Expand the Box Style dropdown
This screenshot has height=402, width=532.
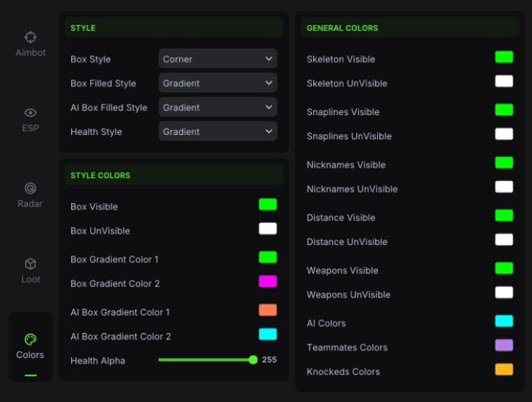217,59
